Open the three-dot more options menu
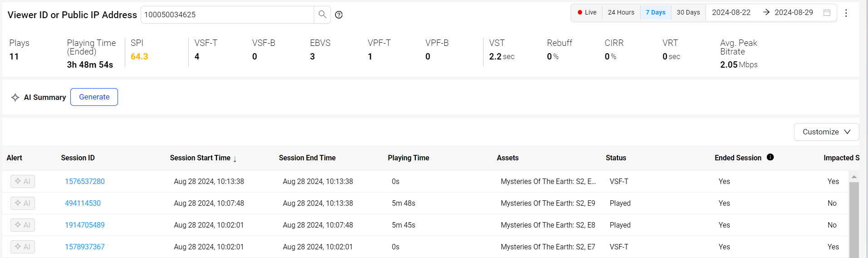868x258 pixels. click(846, 13)
